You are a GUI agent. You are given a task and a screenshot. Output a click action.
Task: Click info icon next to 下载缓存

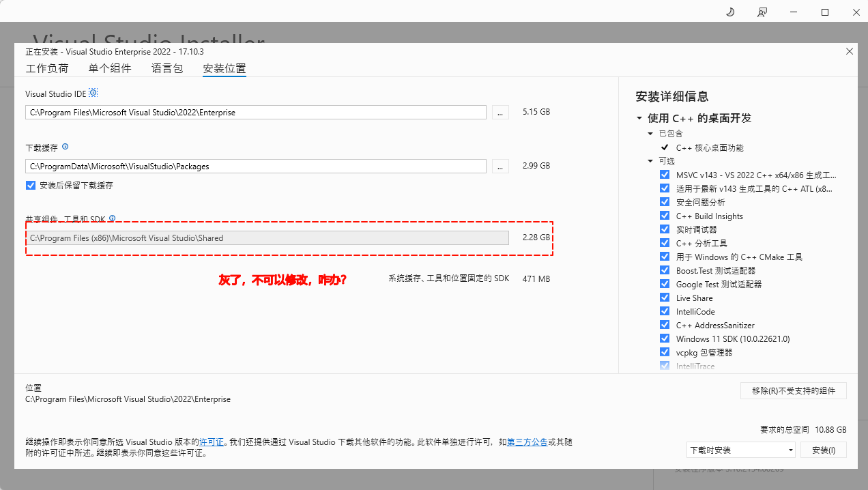66,147
